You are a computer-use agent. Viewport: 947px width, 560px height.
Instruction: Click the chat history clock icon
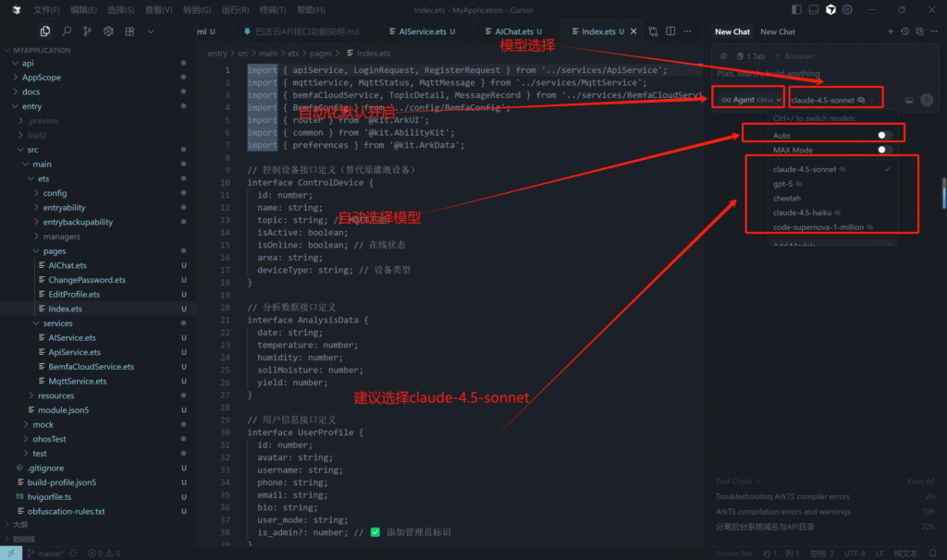coord(906,31)
